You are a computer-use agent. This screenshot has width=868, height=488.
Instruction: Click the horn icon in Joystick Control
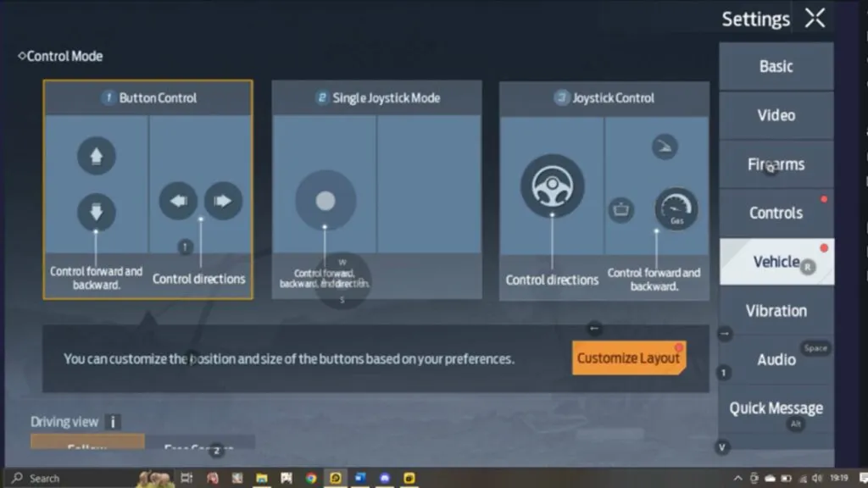coord(621,210)
